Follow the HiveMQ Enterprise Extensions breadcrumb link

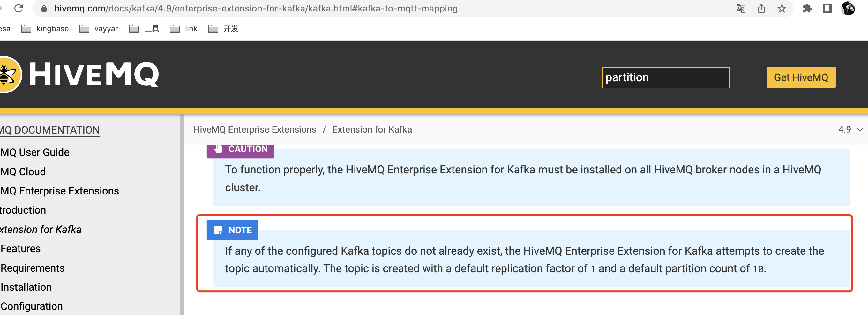254,129
